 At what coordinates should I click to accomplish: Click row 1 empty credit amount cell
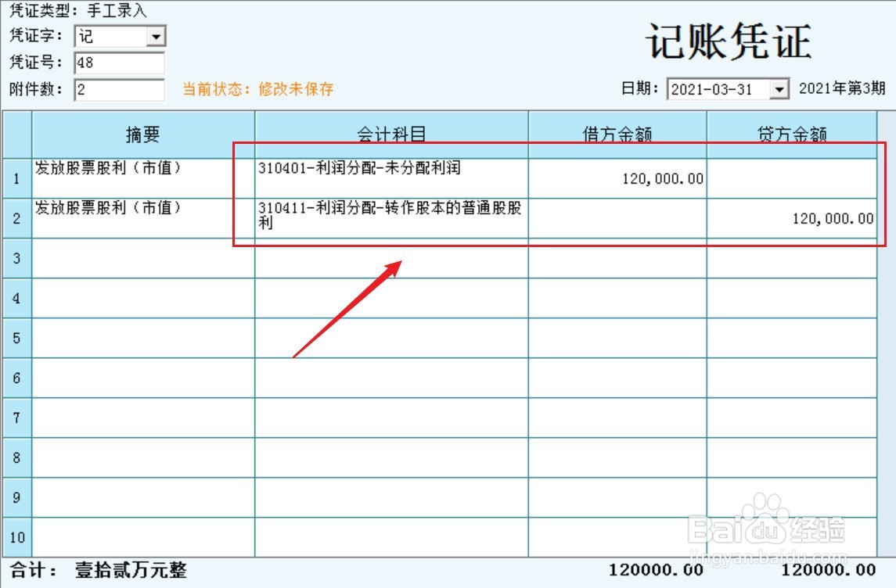pyautogui.click(x=792, y=179)
